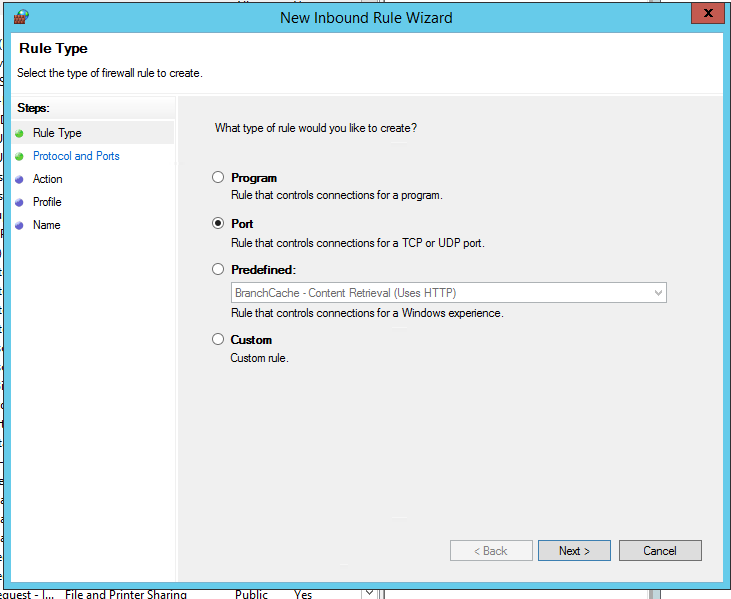Jump to the Protocol and Ports step
This screenshot has height=599, width=731.
[76, 156]
